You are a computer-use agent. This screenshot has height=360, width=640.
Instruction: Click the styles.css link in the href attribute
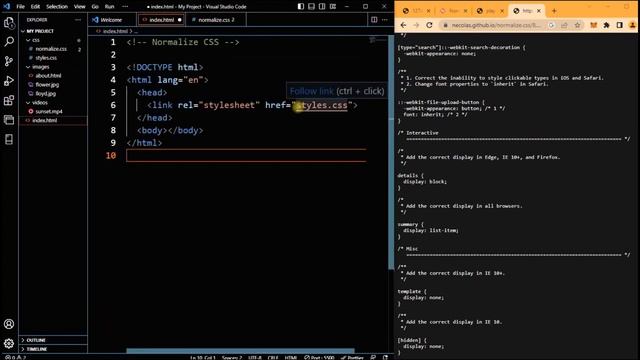pyautogui.click(x=322, y=105)
